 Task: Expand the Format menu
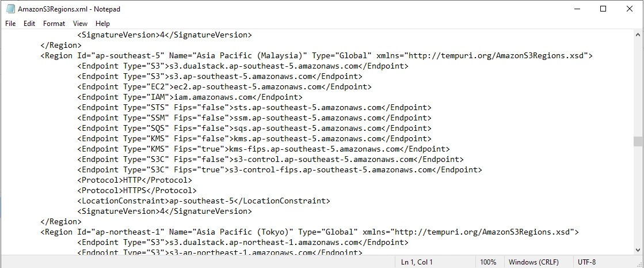(54, 24)
